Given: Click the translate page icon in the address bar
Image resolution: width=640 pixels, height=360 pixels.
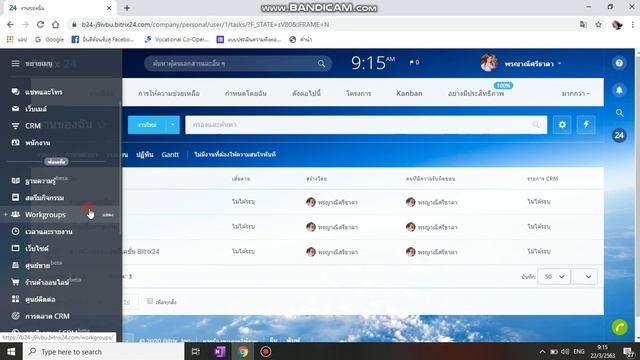Looking at the screenshot, I should (x=583, y=24).
